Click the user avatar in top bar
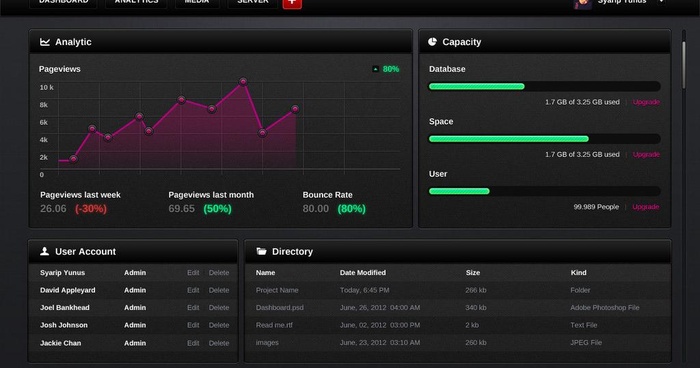 583,4
